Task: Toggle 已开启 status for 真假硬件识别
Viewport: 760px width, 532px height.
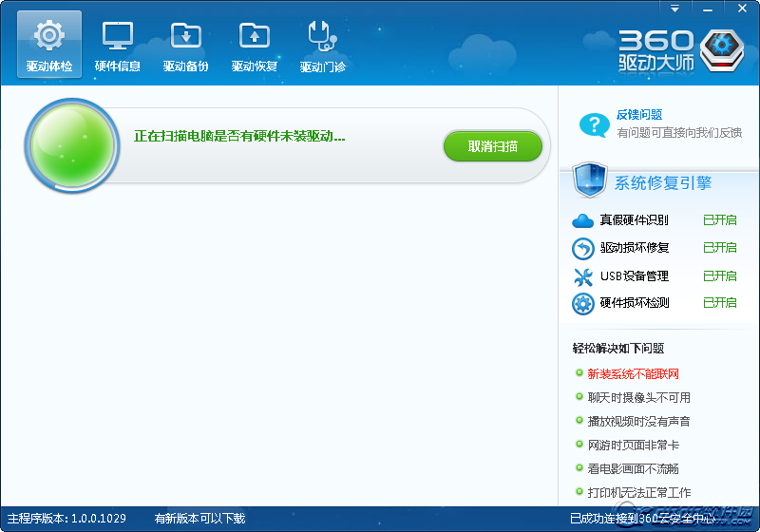Action: [x=720, y=220]
